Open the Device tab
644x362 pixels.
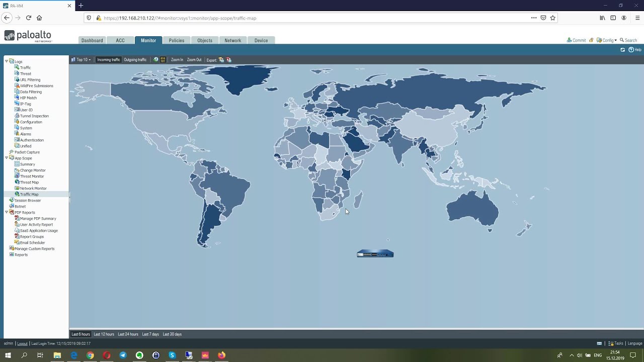[261, 40]
